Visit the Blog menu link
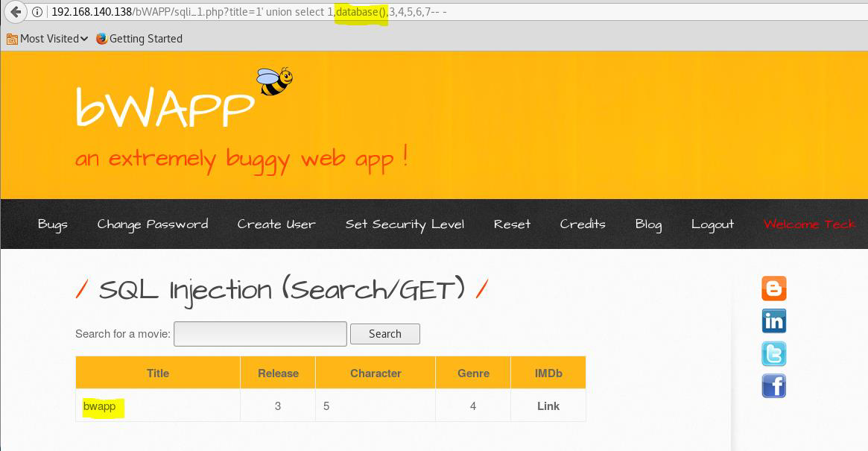868x451 pixels. [648, 224]
